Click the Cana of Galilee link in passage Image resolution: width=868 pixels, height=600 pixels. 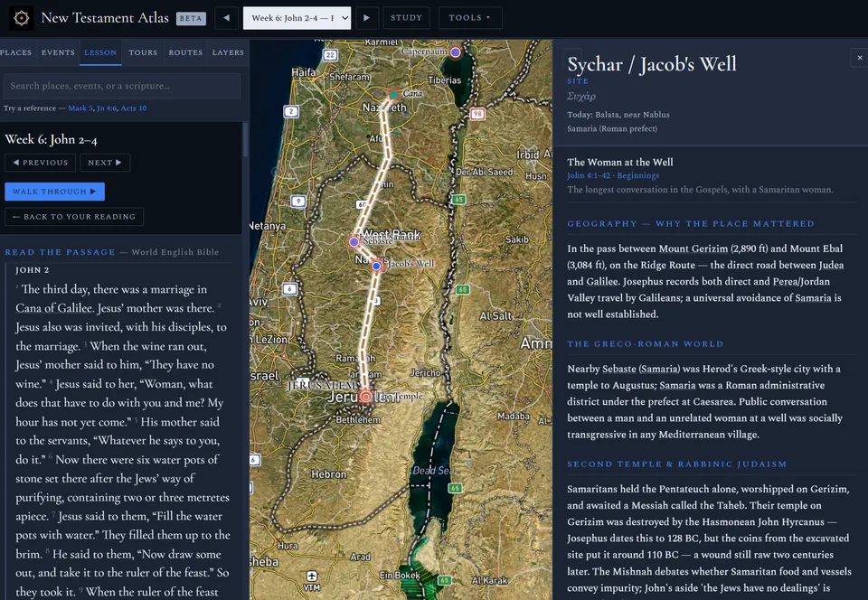pyautogui.click(x=53, y=308)
